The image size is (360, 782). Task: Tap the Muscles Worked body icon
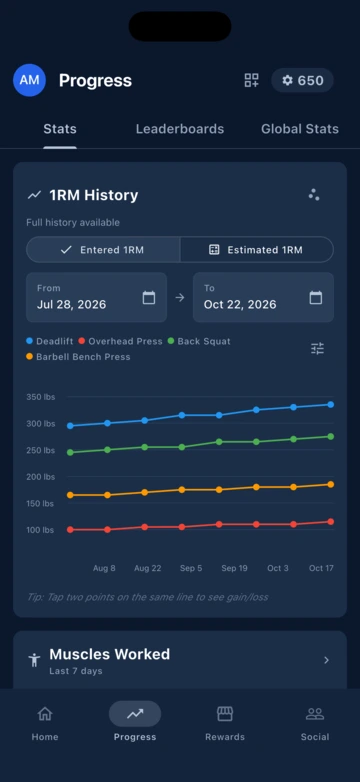click(x=34, y=660)
